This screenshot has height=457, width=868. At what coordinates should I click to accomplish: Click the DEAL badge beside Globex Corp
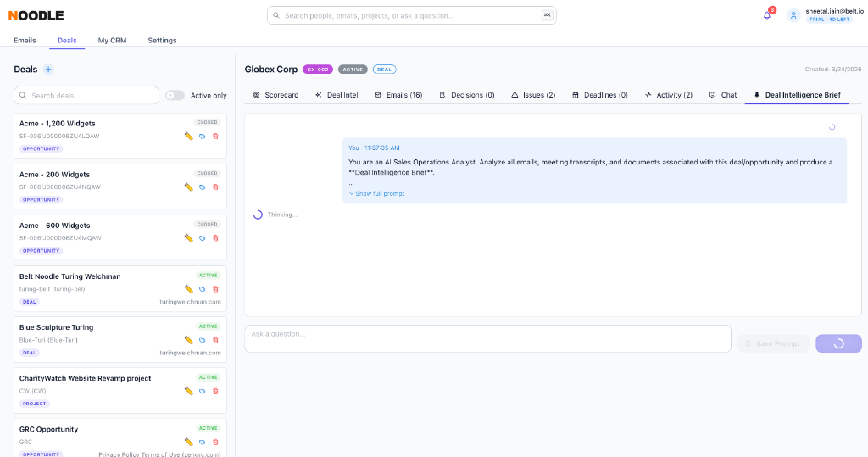pyautogui.click(x=384, y=70)
